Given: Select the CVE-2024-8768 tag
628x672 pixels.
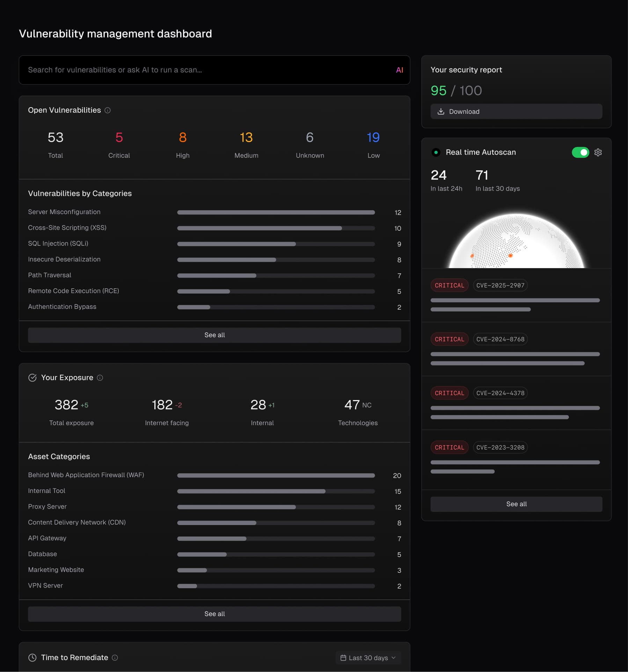Looking at the screenshot, I should click(500, 339).
